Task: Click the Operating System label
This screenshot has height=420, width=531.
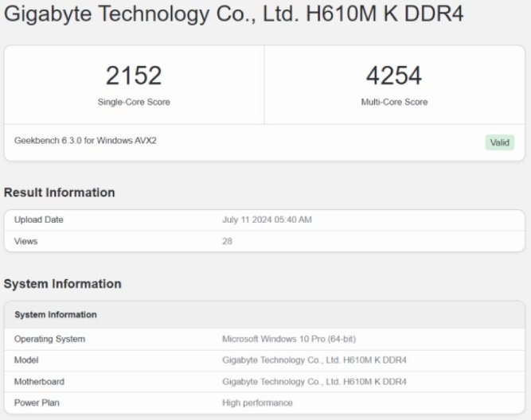Action: coord(49,339)
